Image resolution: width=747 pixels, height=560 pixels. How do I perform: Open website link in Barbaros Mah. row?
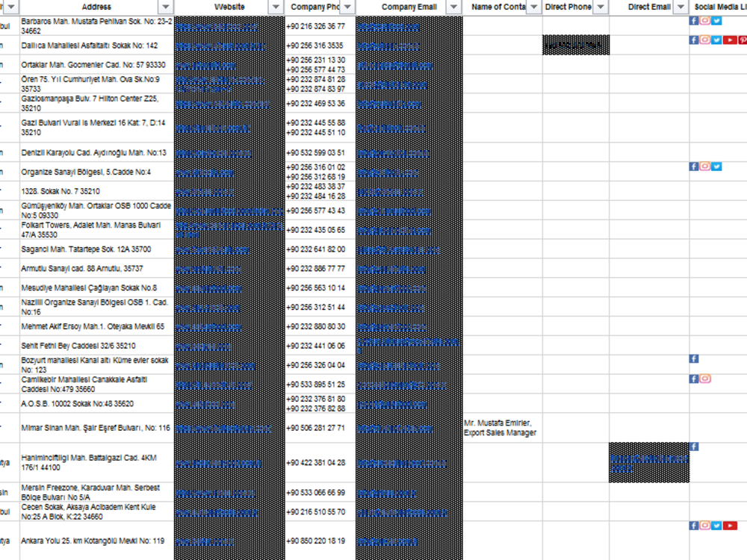(x=217, y=27)
